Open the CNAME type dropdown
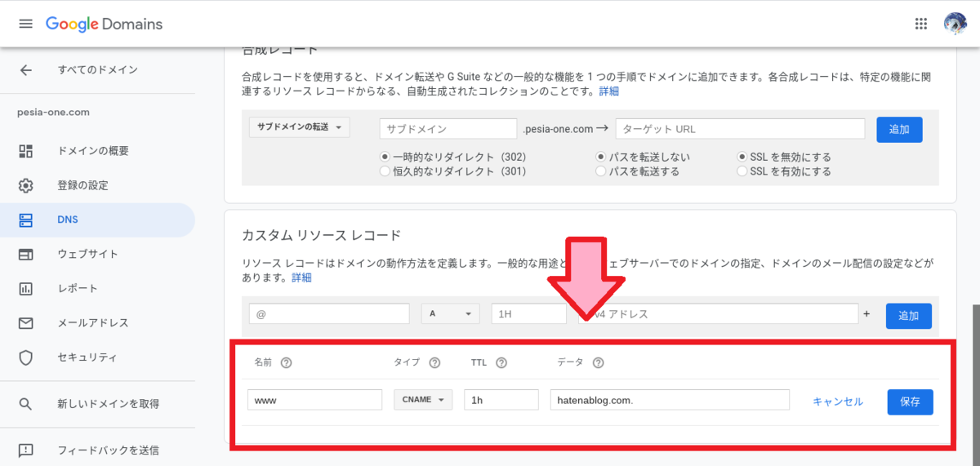The image size is (980, 466). (423, 400)
